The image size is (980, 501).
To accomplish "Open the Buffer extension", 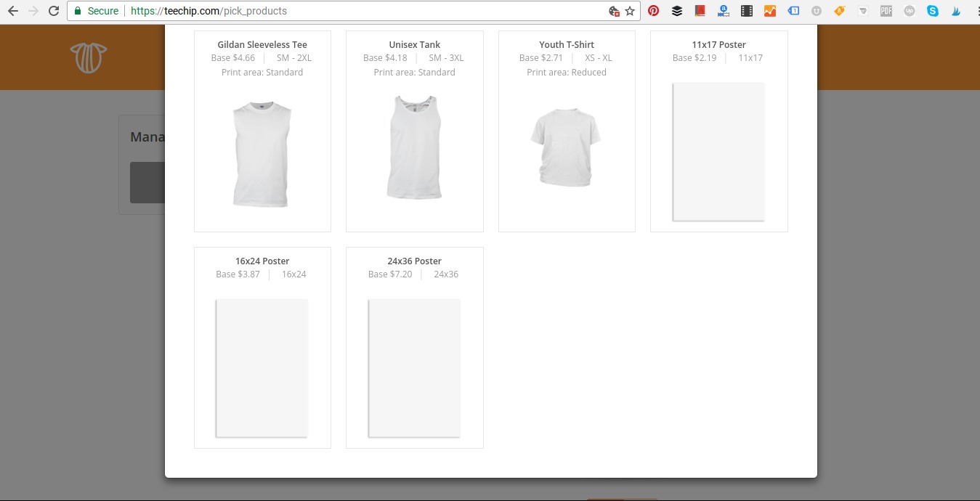I will click(x=676, y=11).
